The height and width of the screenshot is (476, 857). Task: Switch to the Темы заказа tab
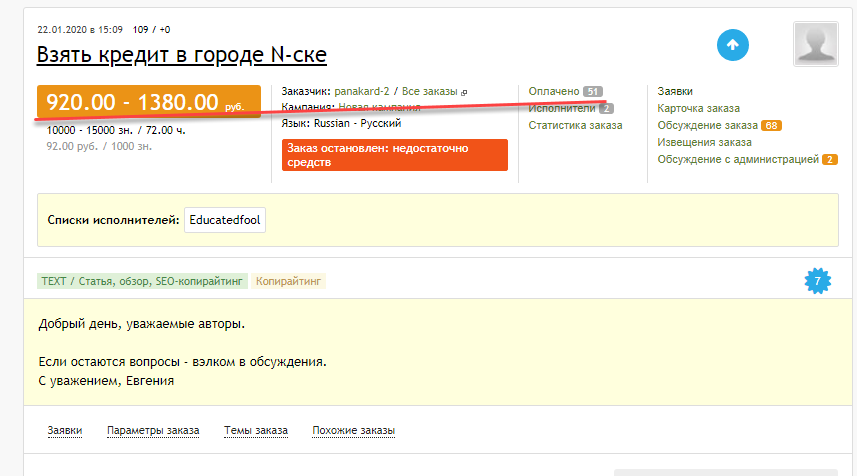point(256,431)
